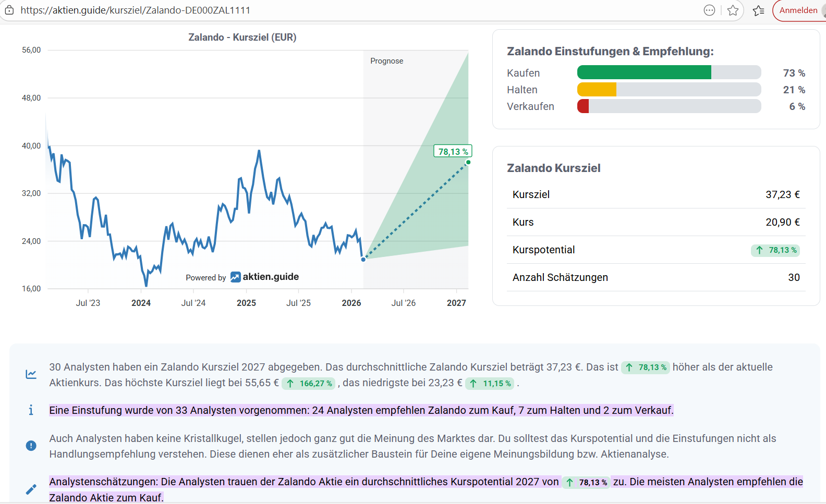Click the exclamation warning icon beside disclaimer

click(31, 446)
